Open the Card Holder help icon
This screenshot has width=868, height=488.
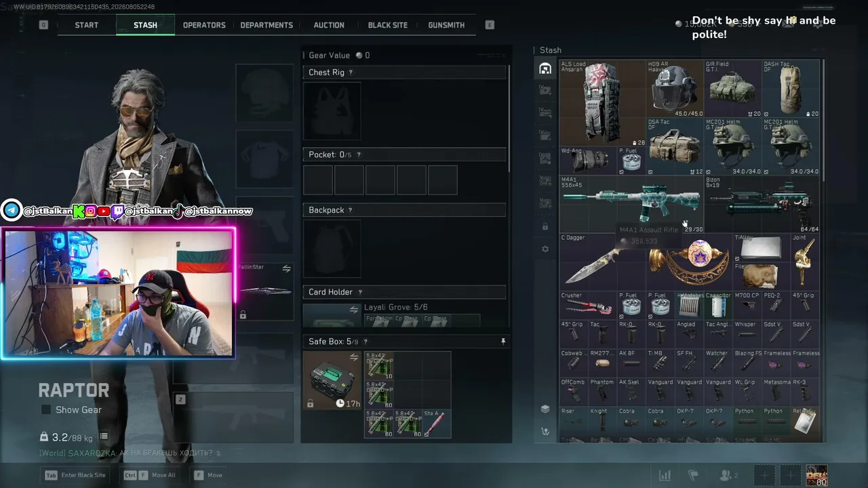tap(359, 292)
